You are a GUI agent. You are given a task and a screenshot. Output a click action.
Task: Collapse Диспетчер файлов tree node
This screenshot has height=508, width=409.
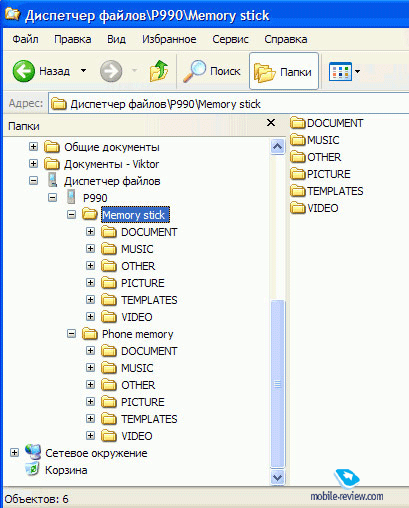point(33,181)
